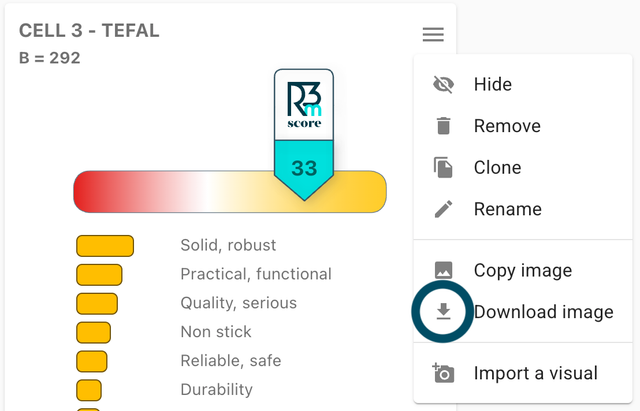Click the Non stick attribute label
Screen dimensions: 640x411
tap(216, 332)
